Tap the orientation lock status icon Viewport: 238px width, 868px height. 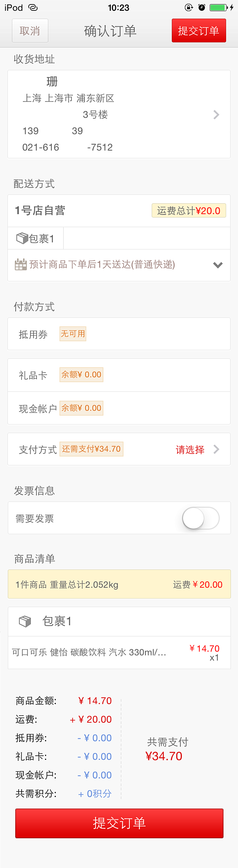[x=189, y=7]
